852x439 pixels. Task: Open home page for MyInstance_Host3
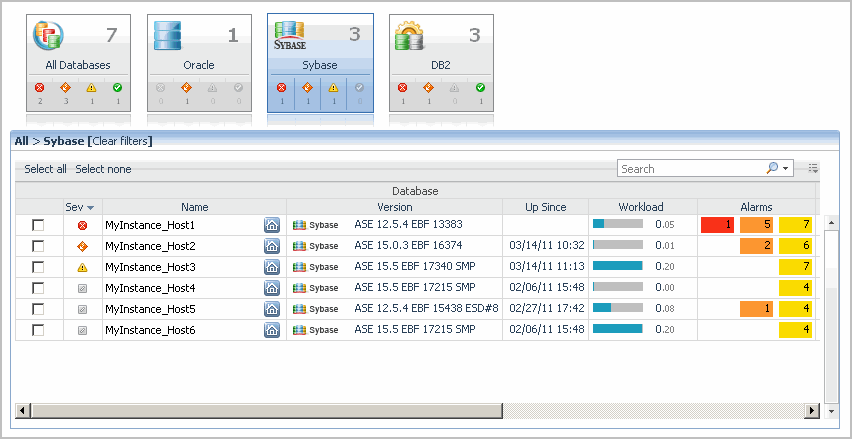point(272,267)
